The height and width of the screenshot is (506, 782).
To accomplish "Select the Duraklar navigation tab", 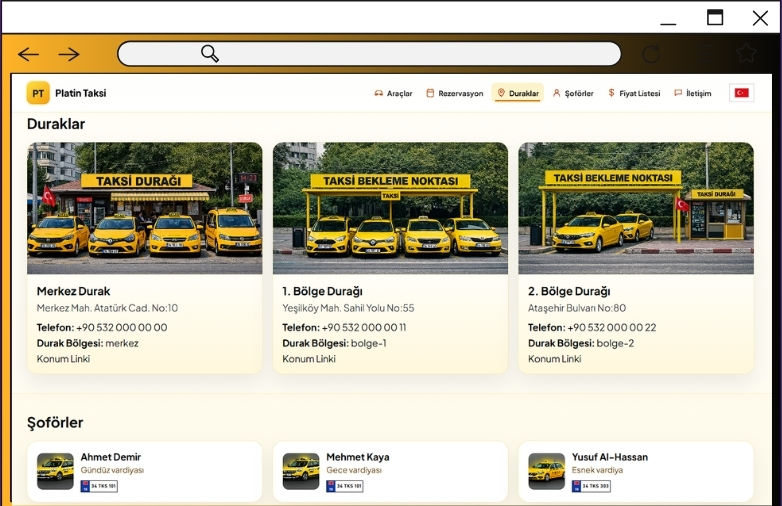I will (x=518, y=93).
